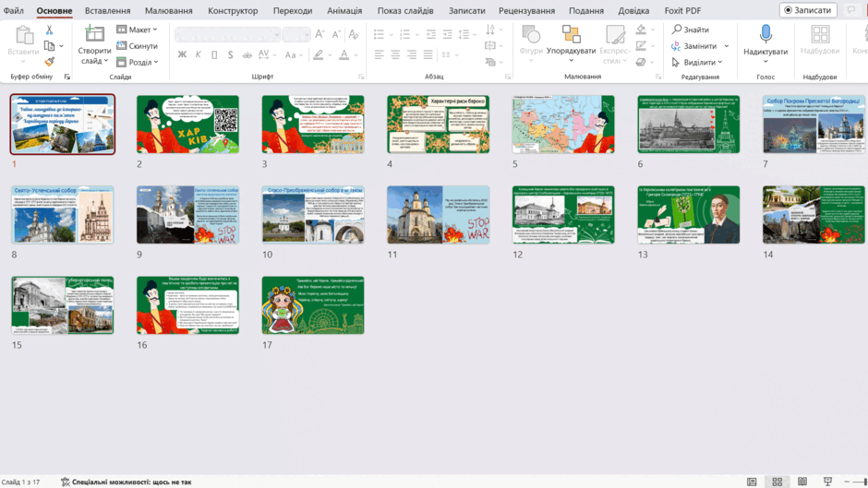Open the Упорядкувати arrange tool
868x488 pixels.
(571, 42)
